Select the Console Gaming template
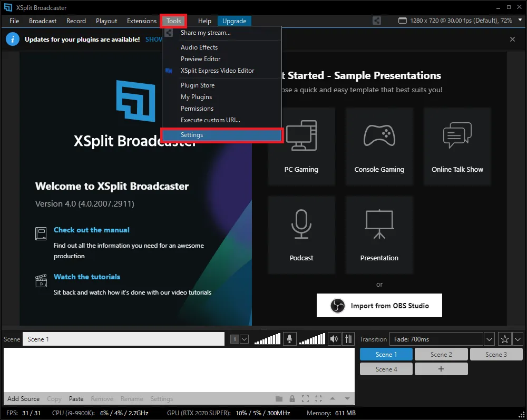 [379, 146]
